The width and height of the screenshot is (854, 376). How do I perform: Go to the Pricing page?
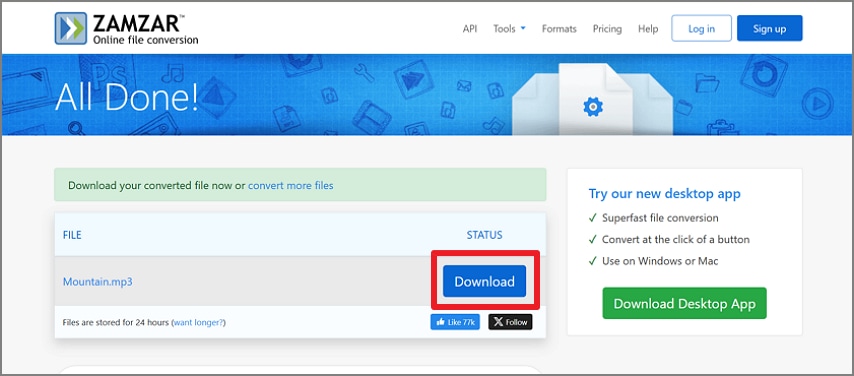(607, 29)
